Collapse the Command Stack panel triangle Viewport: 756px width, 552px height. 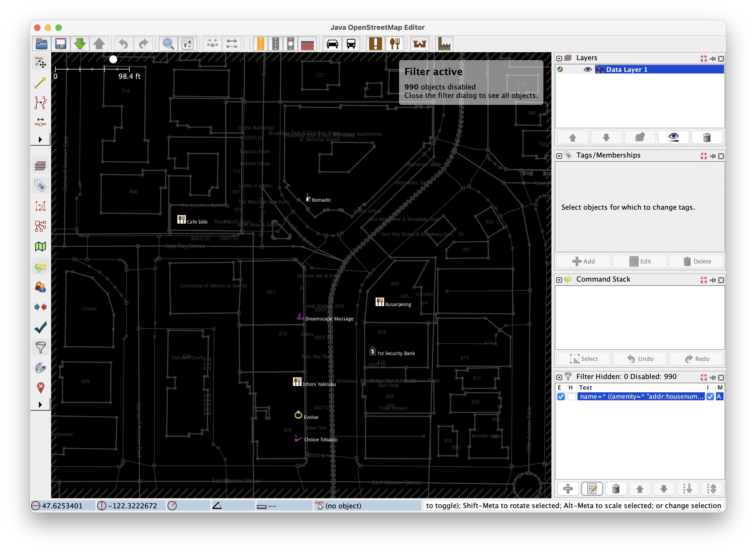coord(559,280)
